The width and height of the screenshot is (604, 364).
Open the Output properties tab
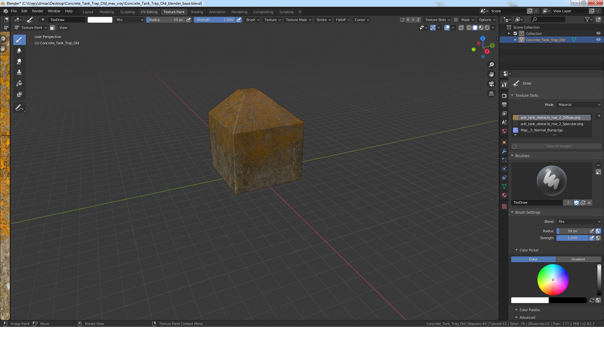(x=504, y=104)
